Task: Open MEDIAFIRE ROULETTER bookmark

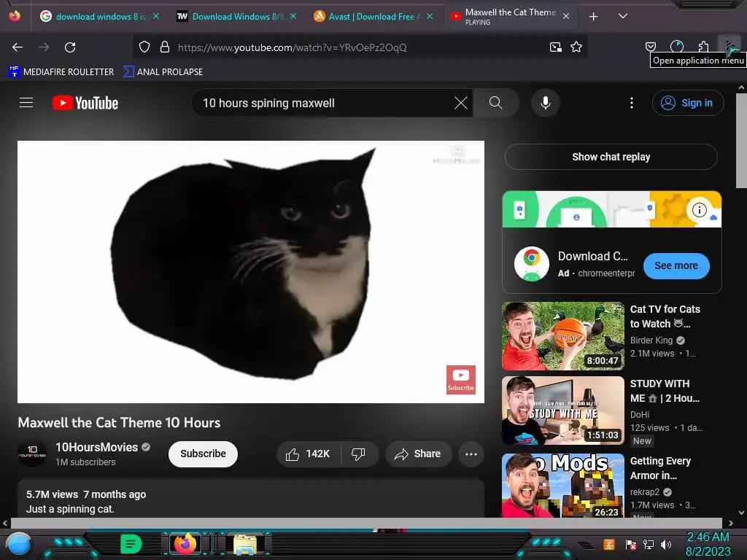Action: (61, 72)
